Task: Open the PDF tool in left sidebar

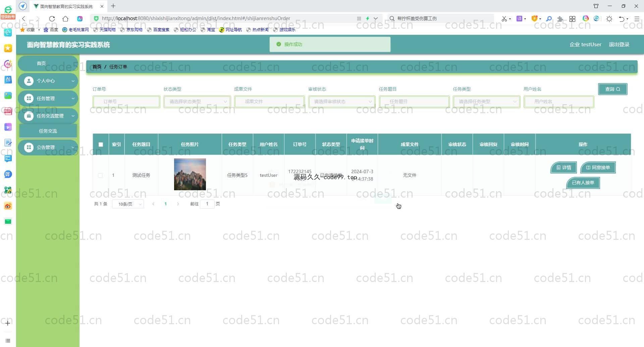Action: coord(8,111)
